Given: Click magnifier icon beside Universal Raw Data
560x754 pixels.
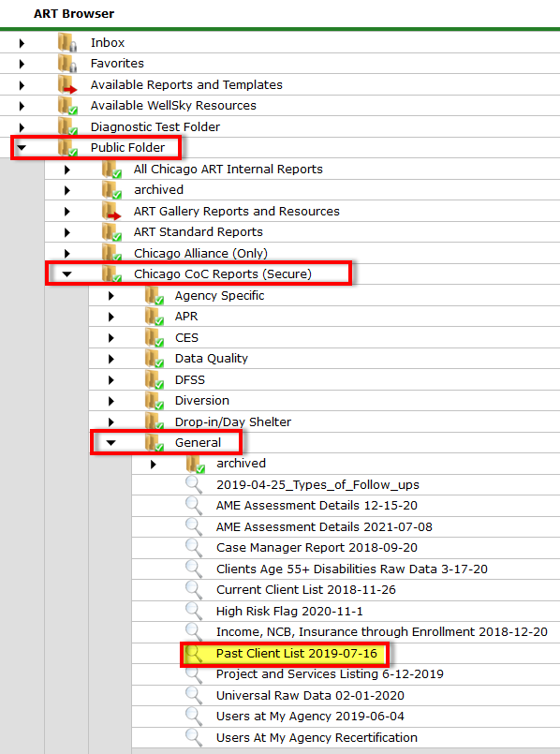Looking at the screenshot, I should click(194, 695).
